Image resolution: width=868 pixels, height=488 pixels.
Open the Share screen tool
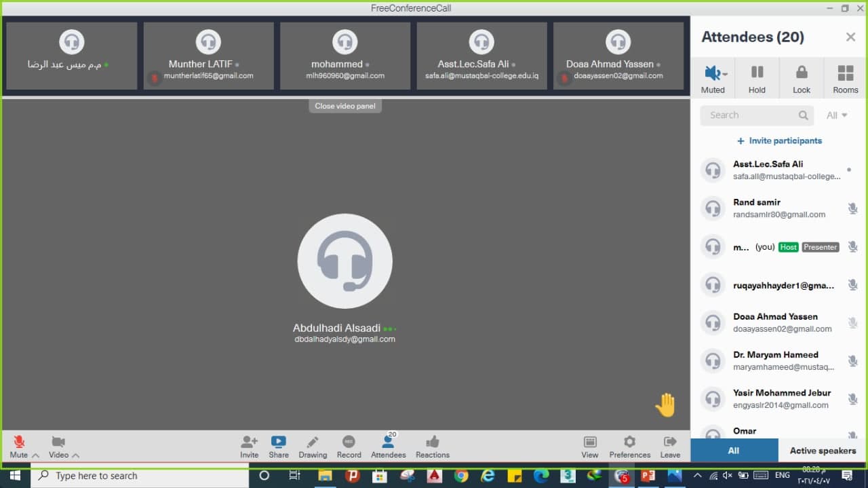click(x=278, y=445)
